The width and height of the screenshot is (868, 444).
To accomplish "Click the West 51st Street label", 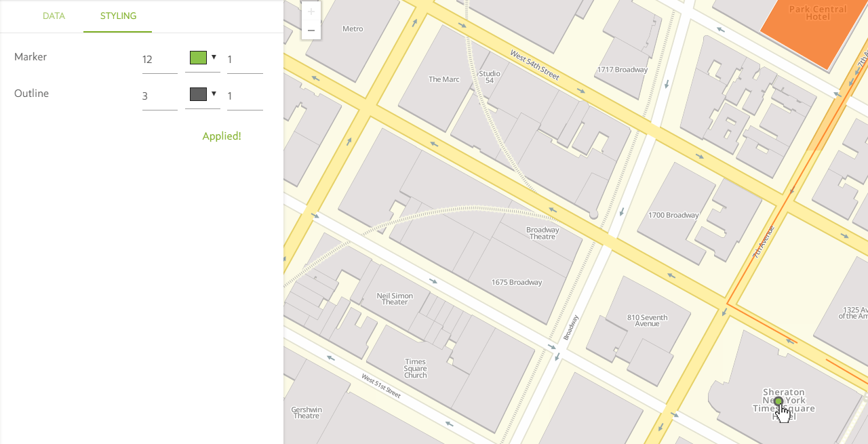I will 381,386.
